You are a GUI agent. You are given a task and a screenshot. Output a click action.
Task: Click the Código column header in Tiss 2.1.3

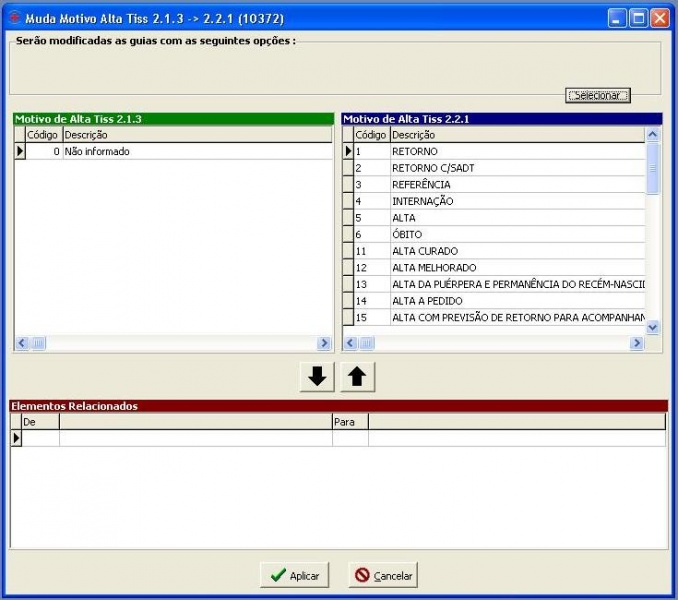point(44,135)
